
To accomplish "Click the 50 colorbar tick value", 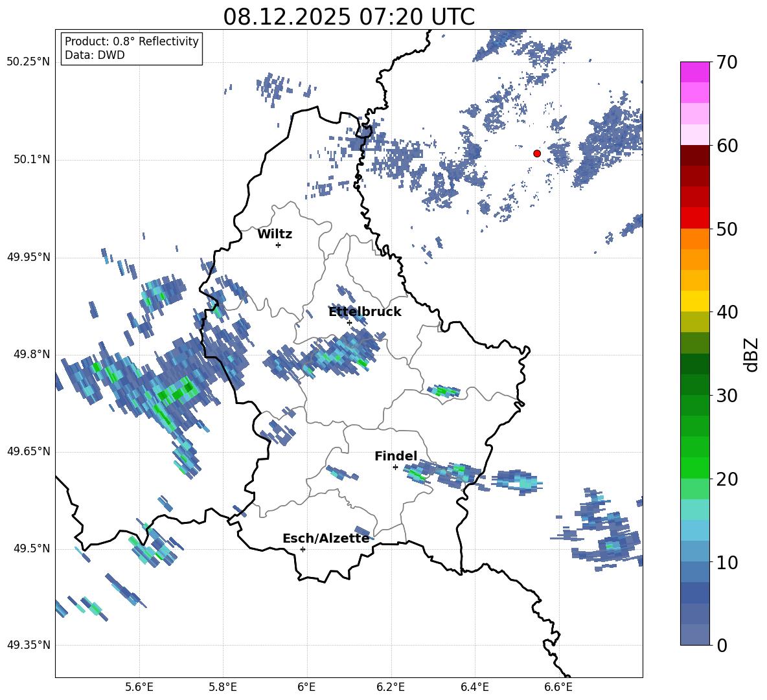I will 727,229.
